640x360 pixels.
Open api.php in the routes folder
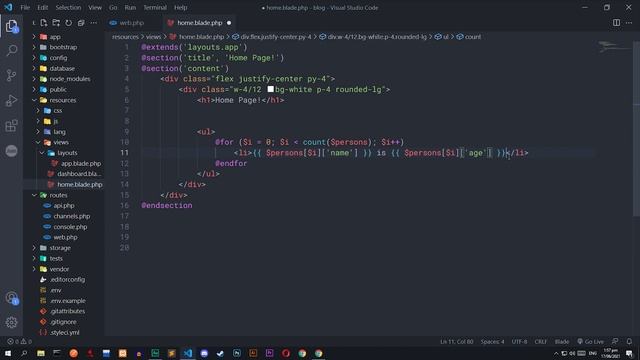tap(64, 206)
